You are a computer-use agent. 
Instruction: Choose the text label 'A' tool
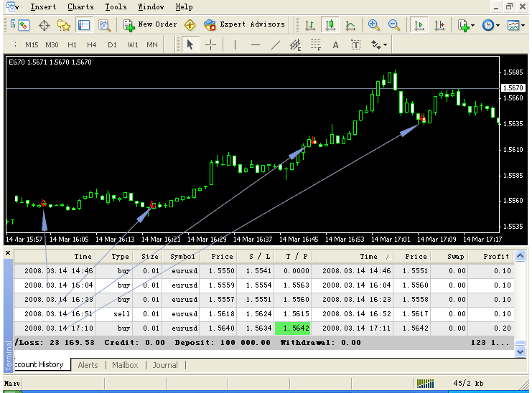click(x=335, y=44)
